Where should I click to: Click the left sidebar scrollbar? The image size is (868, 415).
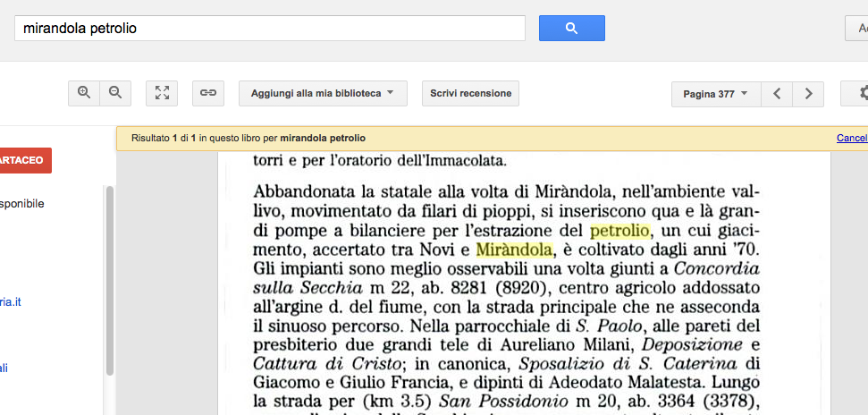110,277
